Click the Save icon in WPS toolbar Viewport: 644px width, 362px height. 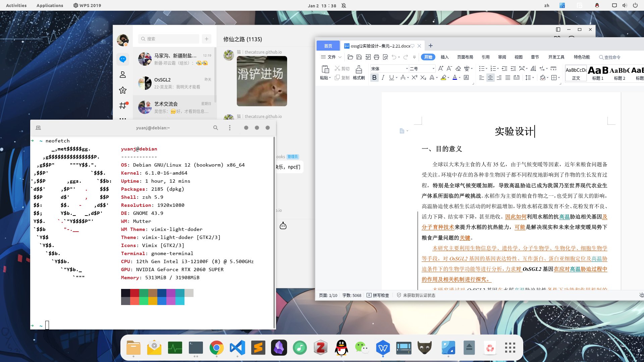point(359,57)
